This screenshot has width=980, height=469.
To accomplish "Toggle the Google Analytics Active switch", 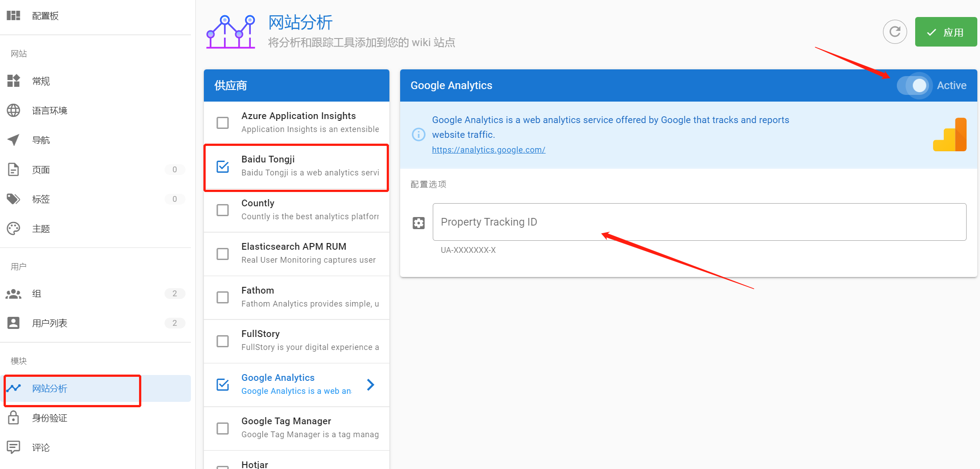I will click(914, 85).
